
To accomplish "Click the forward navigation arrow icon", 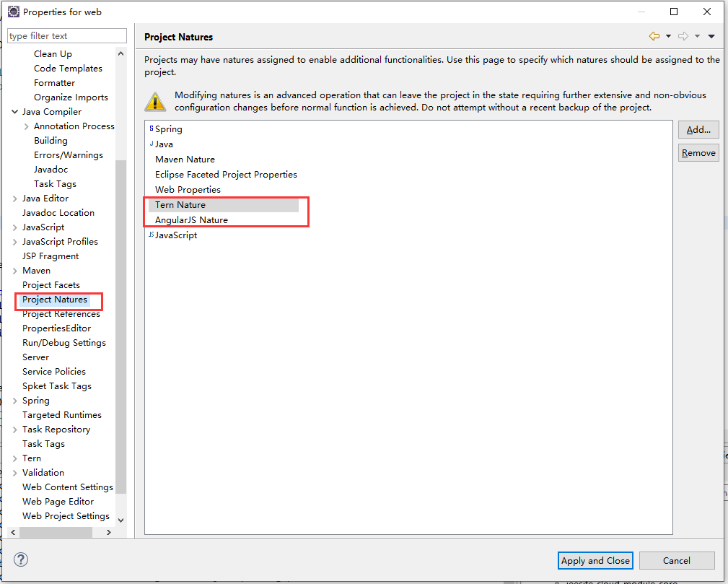I will 683,36.
